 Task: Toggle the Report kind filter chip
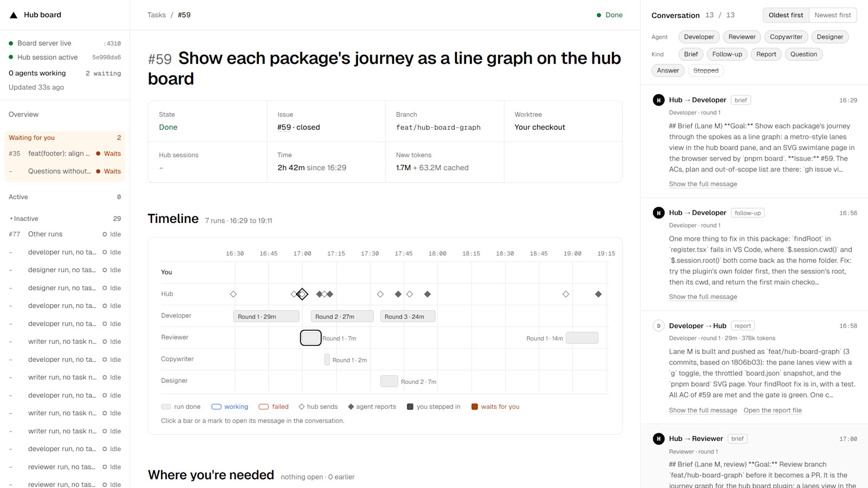(766, 54)
